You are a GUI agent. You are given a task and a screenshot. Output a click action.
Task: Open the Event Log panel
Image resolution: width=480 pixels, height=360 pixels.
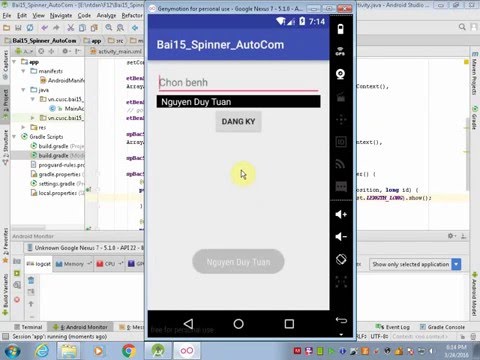pyautogui.click(x=393, y=327)
